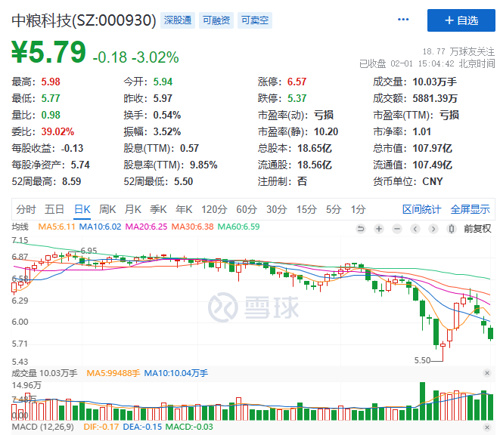Select the 季K chart tab
500x435 pixels.
pos(158,209)
